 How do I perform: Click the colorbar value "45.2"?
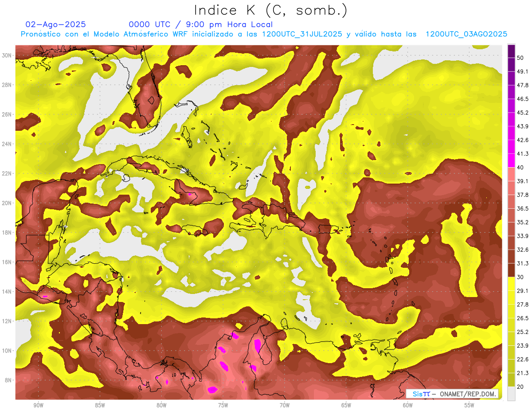(x=523, y=113)
